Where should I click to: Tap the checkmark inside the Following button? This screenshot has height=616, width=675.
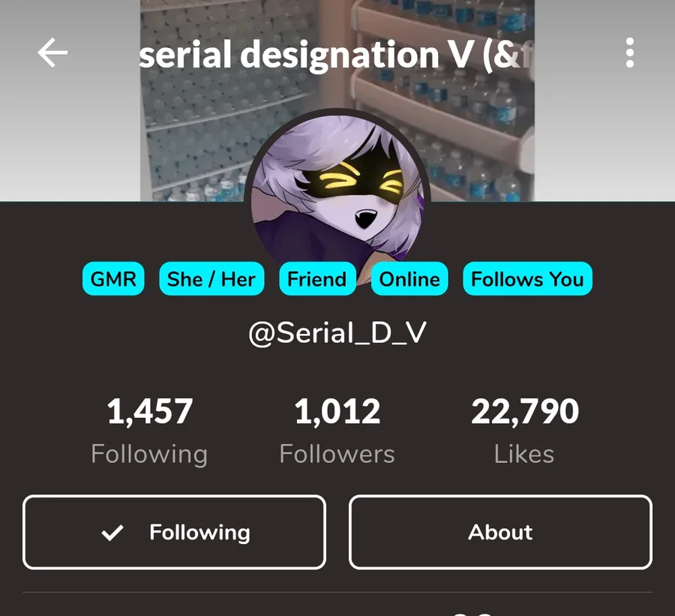click(112, 533)
